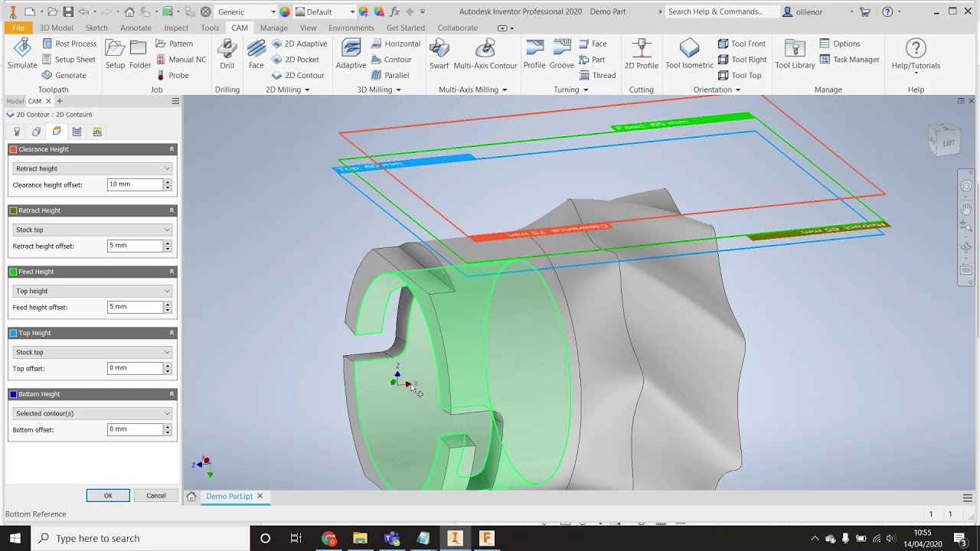The height and width of the screenshot is (551, 980).
Task: Collapse the Clearance Height section
Action: tap(171, 149)
